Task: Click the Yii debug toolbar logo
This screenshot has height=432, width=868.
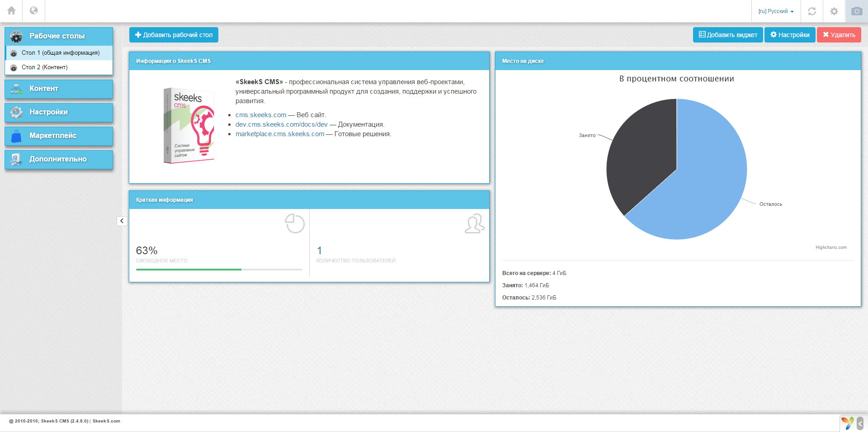Action: (848, 423)
